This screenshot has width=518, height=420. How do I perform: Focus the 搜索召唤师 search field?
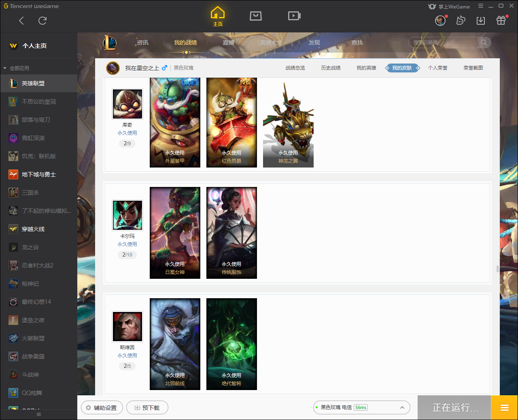(444, 42)
